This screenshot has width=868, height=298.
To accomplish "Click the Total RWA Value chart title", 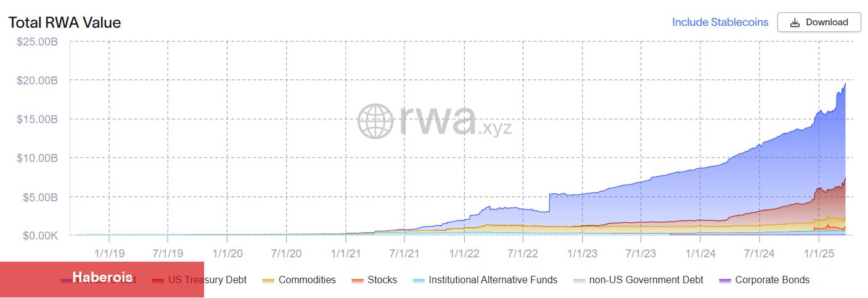I will (x=65, y=23).
